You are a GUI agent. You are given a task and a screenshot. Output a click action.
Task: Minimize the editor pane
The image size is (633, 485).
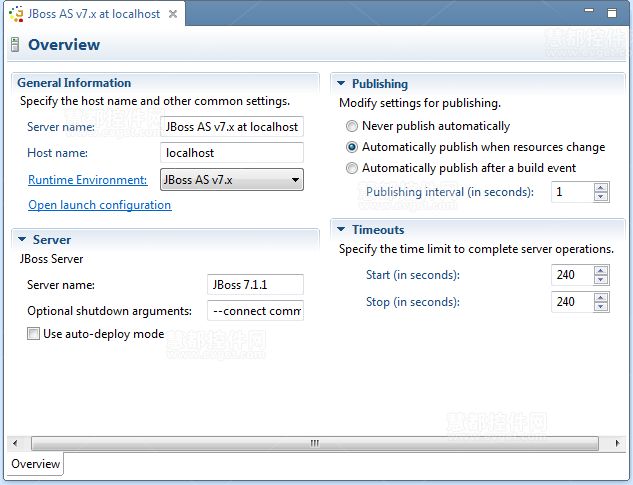coord(589,10)
